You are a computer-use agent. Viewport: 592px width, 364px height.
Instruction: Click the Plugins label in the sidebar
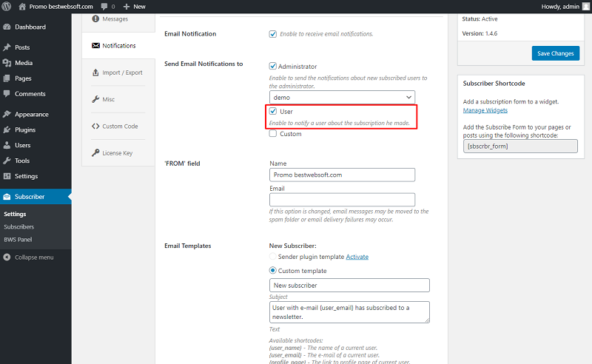[x=25, y=129]
